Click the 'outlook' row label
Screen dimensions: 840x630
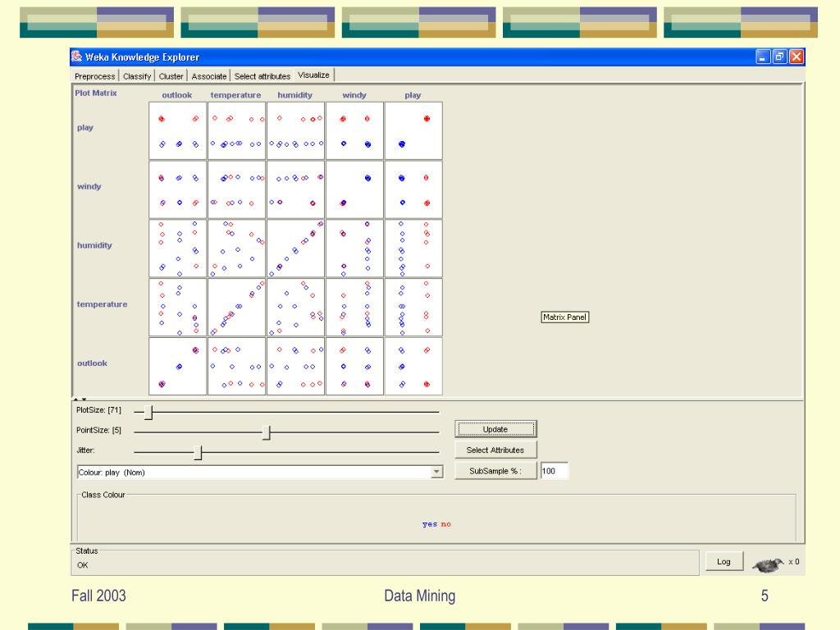[92, 363]
